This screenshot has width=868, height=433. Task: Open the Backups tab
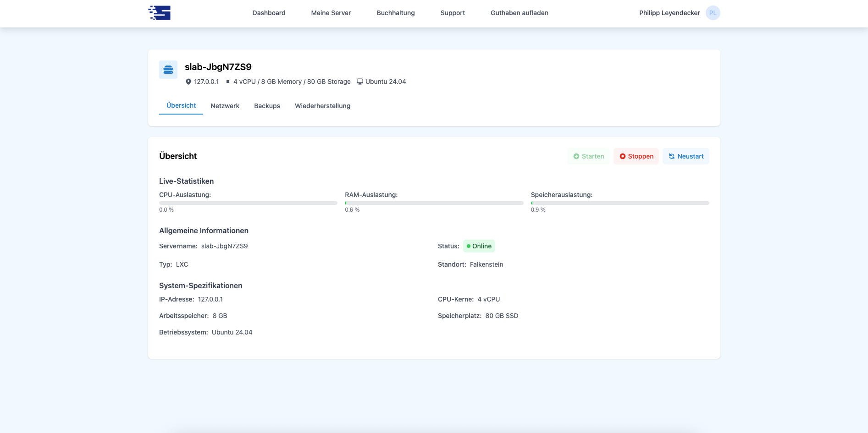pyautogui.click(x=267, y=106)
